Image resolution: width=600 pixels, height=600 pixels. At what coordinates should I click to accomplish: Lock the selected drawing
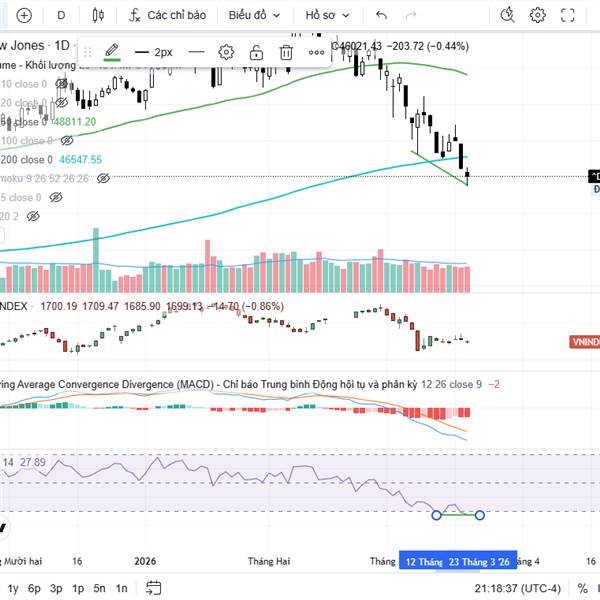point(256,52)
